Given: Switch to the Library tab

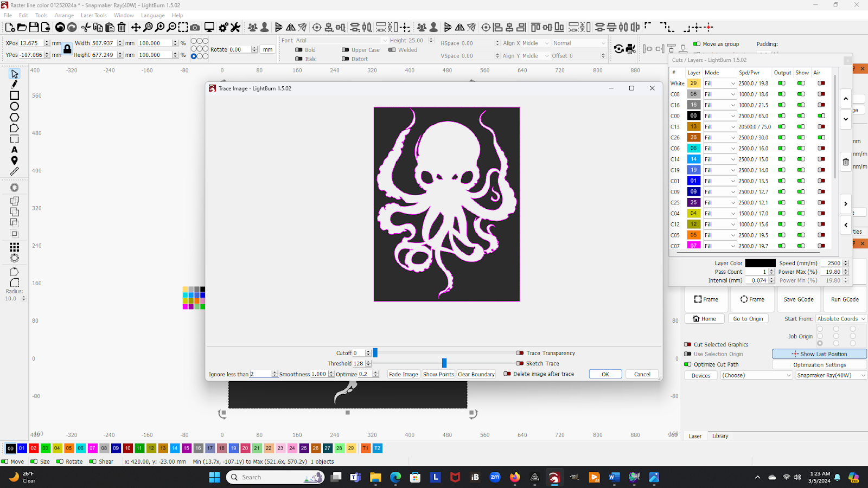Looking at the screenshot, I should (720, 436).
